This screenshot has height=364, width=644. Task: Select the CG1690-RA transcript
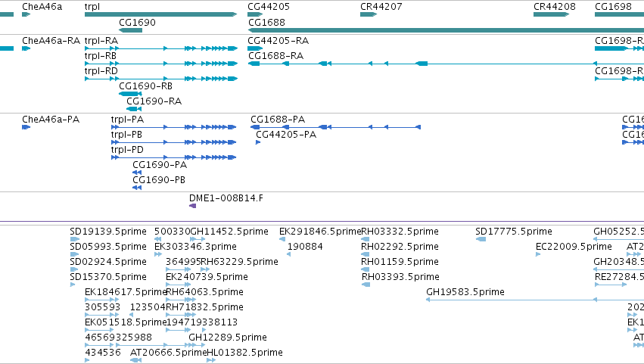click(134, 109)
